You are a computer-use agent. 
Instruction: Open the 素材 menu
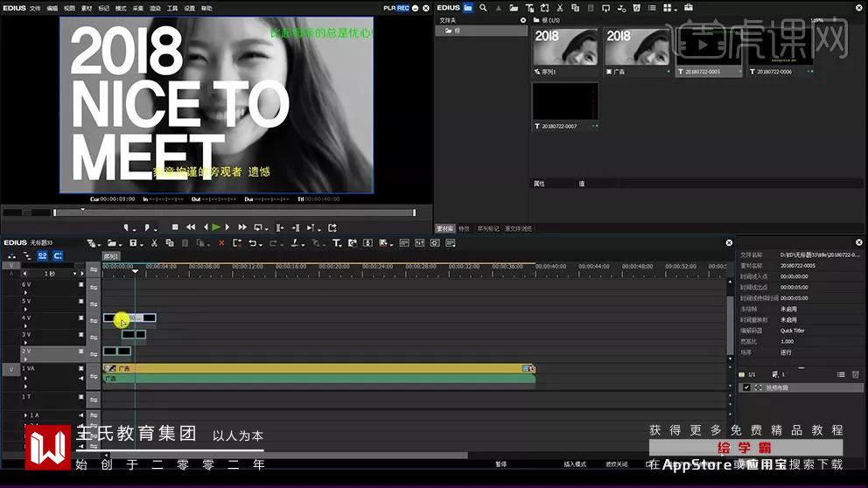(87, 8)
